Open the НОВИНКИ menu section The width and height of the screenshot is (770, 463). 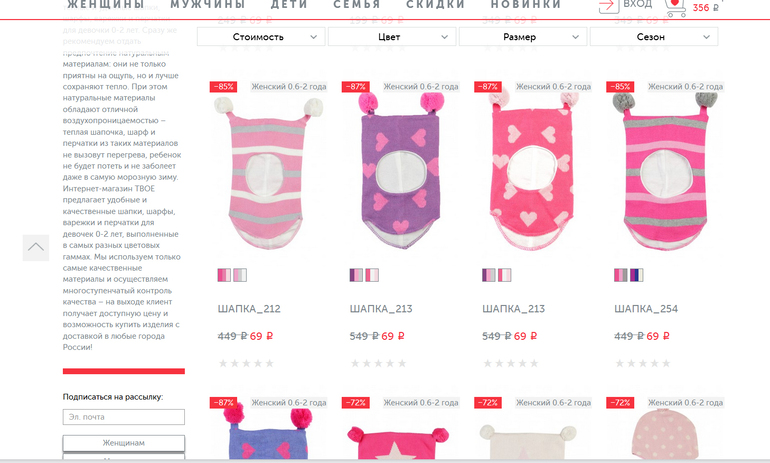pos(526,5)
